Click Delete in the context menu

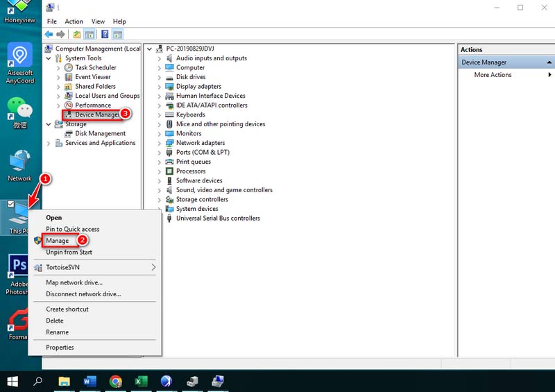pyautogui.click(x=55, y=321)
